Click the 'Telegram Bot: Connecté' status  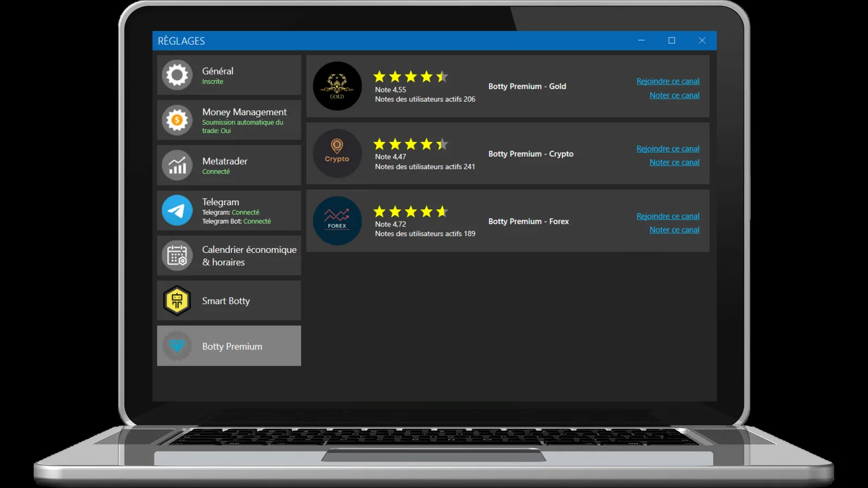[237, 221]
